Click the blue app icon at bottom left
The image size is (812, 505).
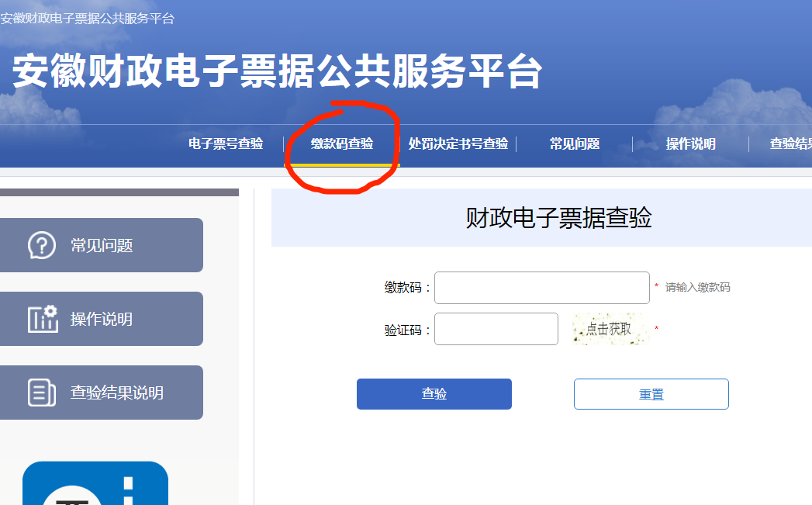(95, 483)
